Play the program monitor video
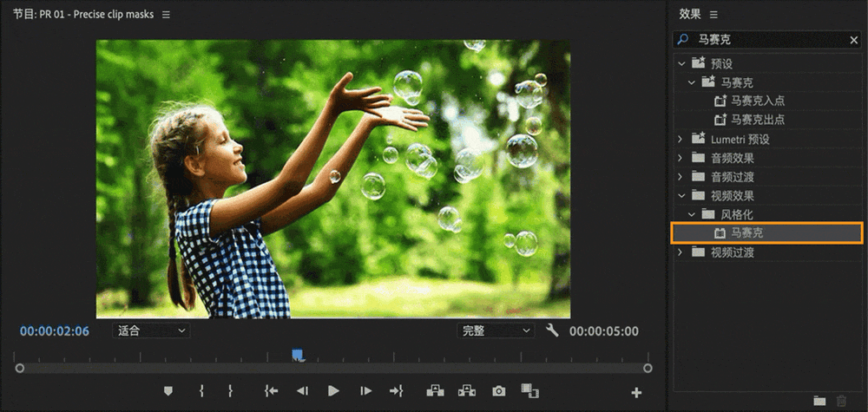The image size is (868, 412). [333, 391]
